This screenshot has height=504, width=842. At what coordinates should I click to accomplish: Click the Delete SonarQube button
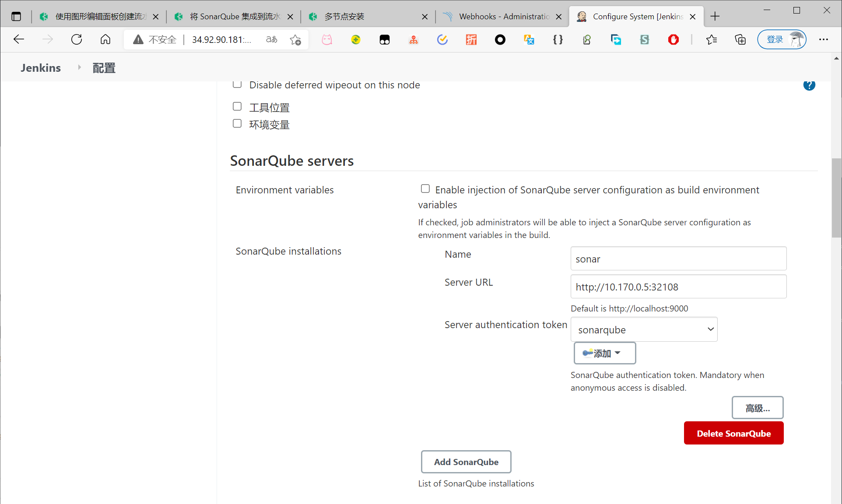[733, 433]
